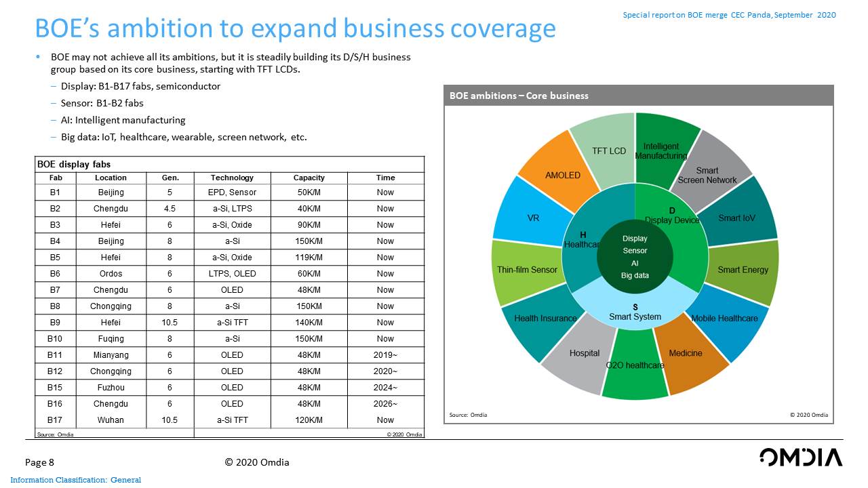Image resolution: width=868 pixels, height=488 pixels.
Task: Click the 'Mianyang' location cell
Action: (x=111, y=355)
